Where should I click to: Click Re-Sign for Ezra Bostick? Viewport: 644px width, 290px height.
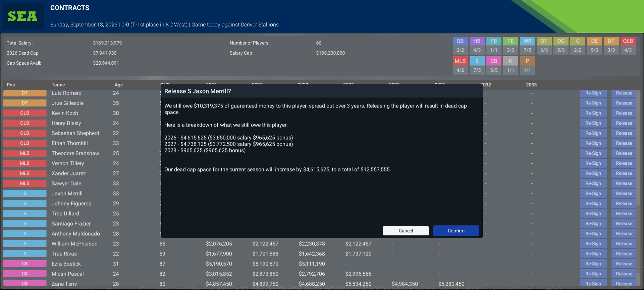pos(593,264)
